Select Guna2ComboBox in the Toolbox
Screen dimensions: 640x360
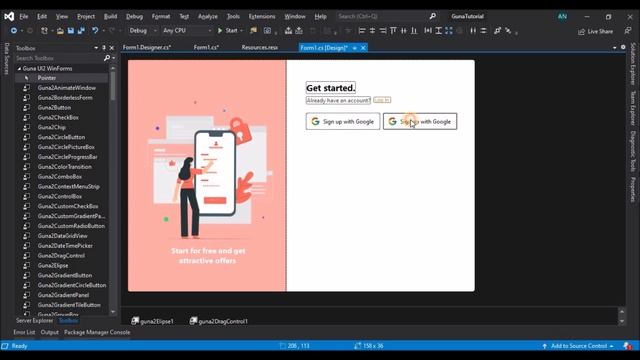coord(60,176)
